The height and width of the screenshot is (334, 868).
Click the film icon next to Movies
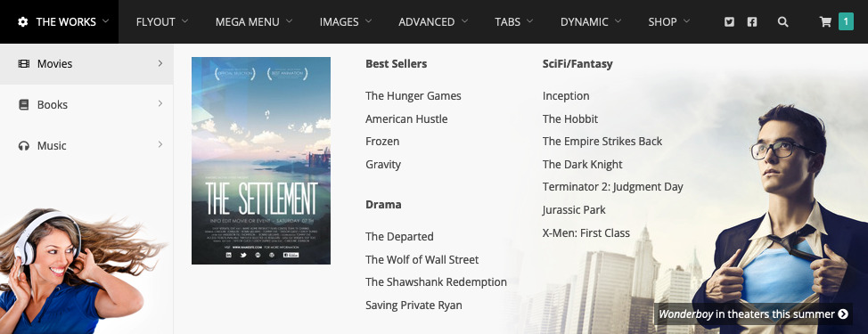(24, 63)
